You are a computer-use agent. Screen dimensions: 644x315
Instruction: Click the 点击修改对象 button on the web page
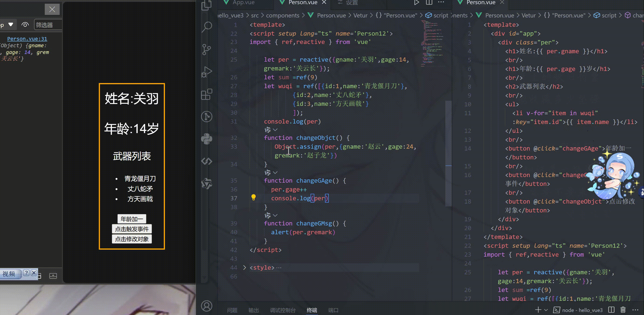tap(132, 239)
